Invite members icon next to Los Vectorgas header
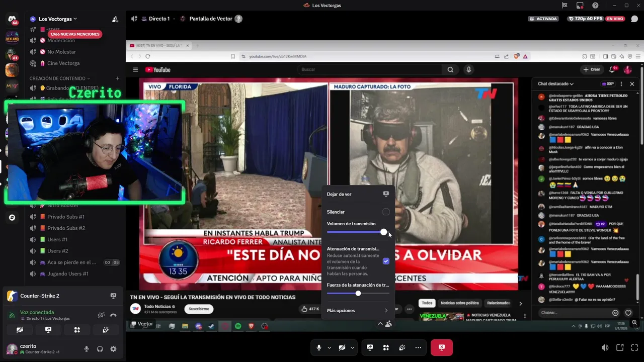 (x=115, y=19)
